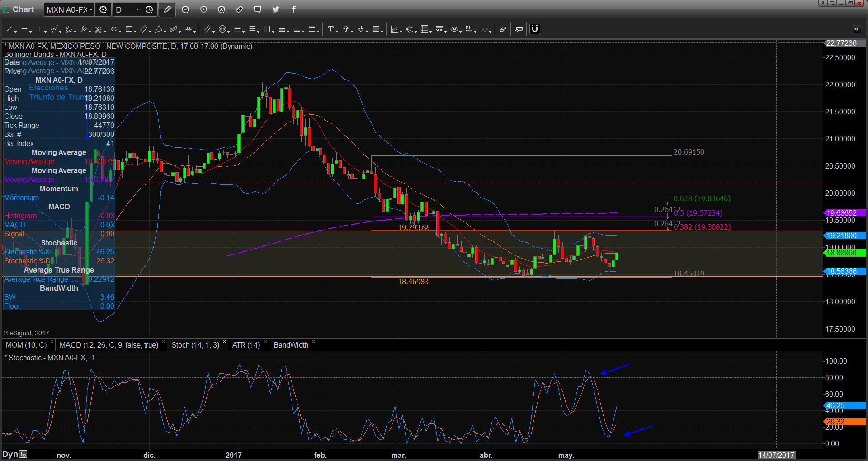Toggle the window linking icon beside Chart
This screenshot has height=461, width=868.
6,9
